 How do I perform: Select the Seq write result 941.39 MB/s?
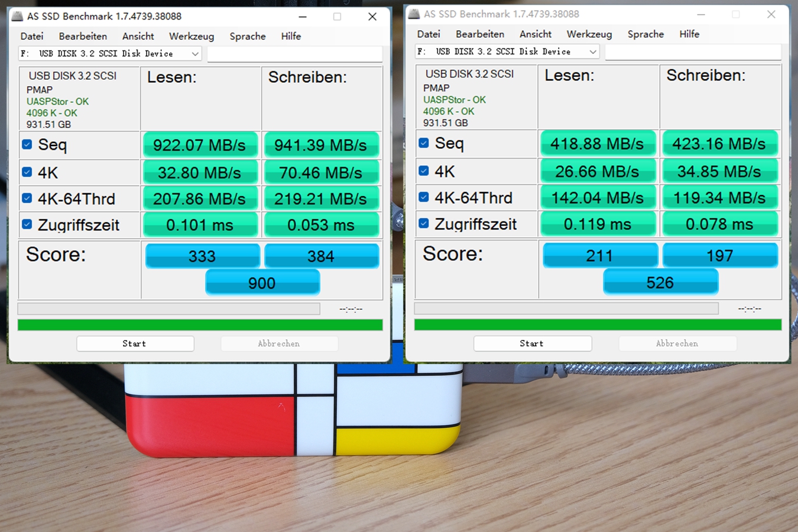click(321, 145)
